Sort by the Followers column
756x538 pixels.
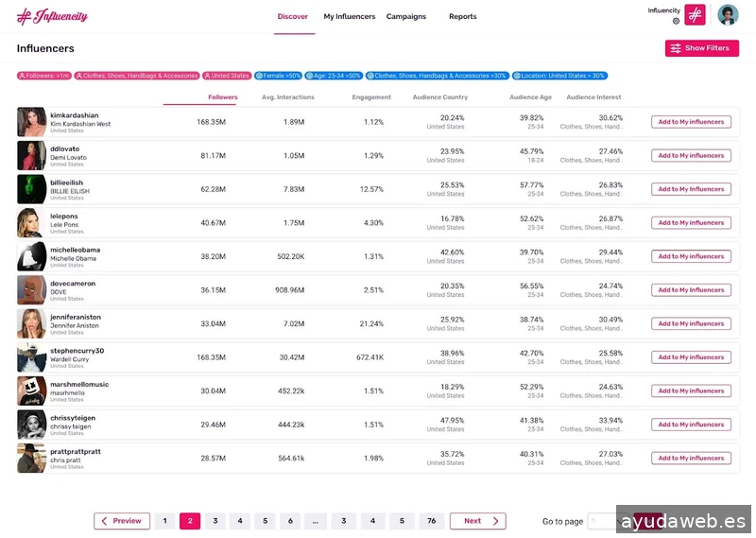coord(223,97)
